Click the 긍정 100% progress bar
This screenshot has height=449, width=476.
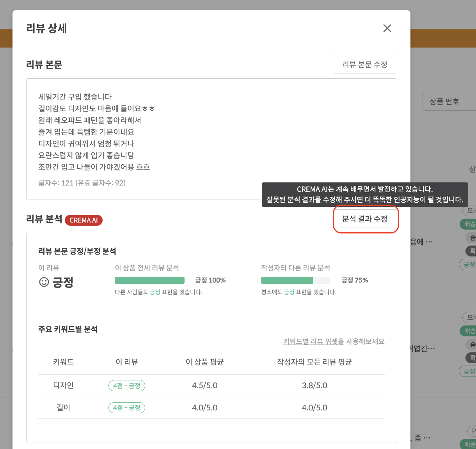(x=149, y=280)
